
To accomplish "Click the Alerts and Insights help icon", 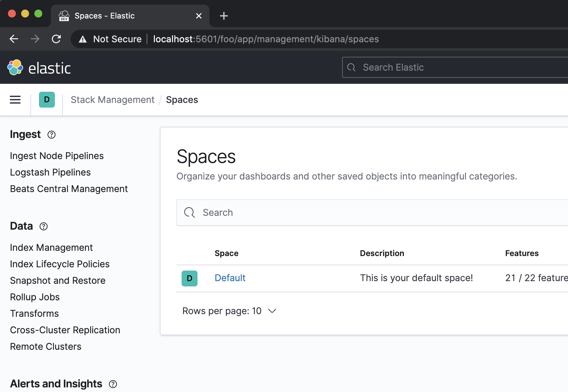I will (113, 384).
